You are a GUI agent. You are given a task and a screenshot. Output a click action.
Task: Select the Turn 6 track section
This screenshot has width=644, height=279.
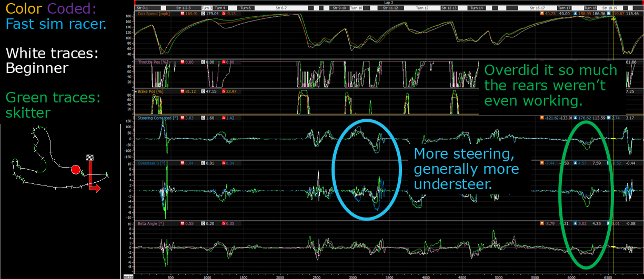point(246,8)
